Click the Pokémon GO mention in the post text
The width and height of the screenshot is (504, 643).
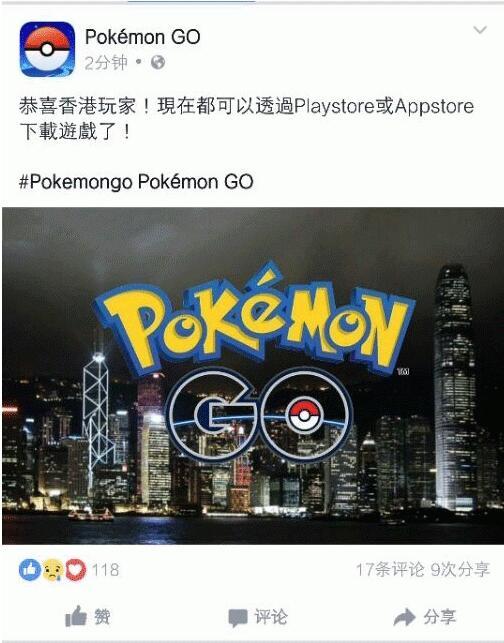195,181
